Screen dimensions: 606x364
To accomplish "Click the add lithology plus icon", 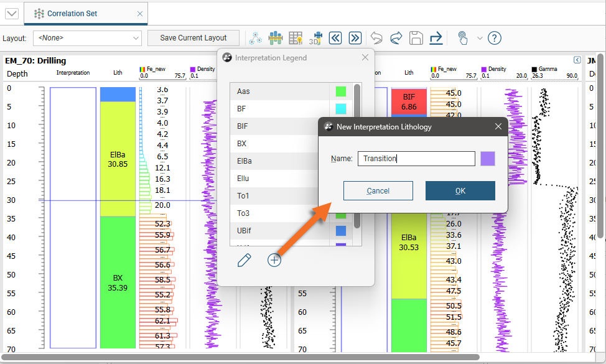I will tap(274, 260).
